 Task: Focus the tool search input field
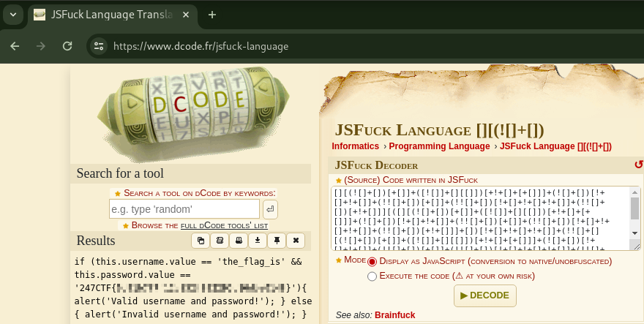pos(184,209)
